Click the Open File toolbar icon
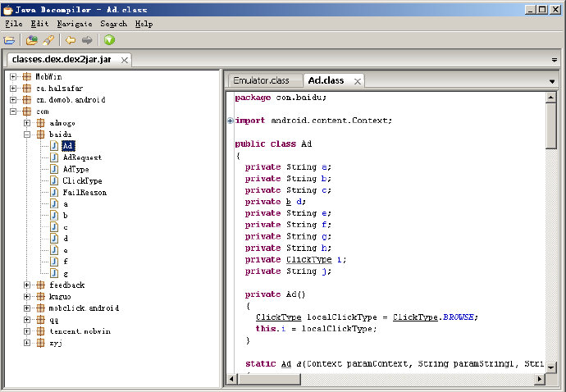Screen dimensions: 566x392 9,40
